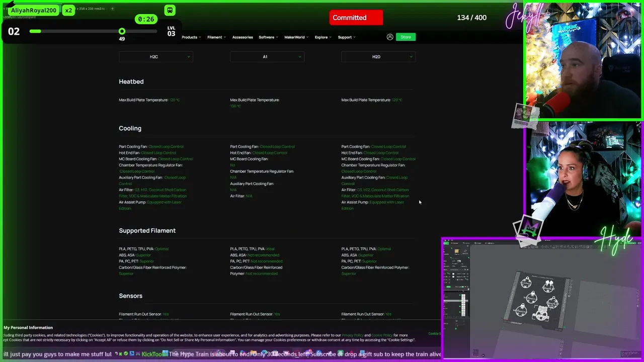Open the user account icon

tap(389, 37)
